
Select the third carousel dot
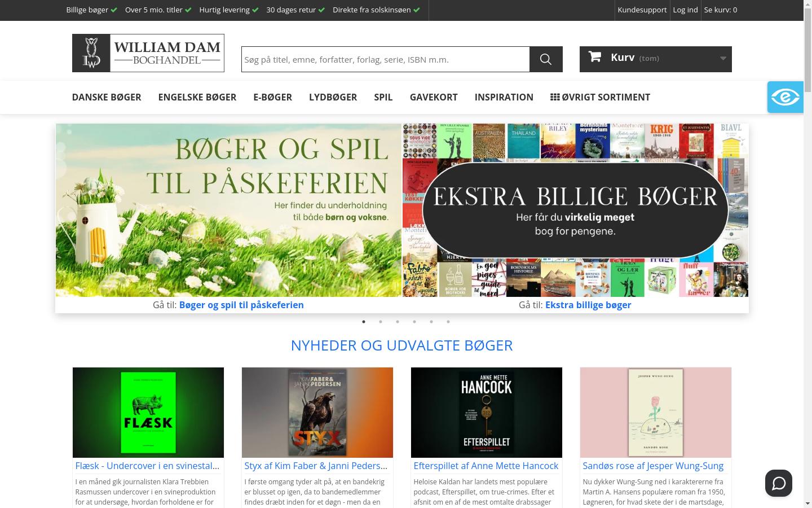click(398, 322)
